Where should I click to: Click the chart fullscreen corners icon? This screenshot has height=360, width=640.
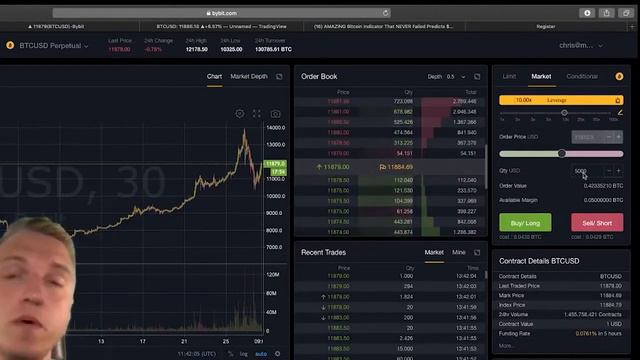coord(256,114)
